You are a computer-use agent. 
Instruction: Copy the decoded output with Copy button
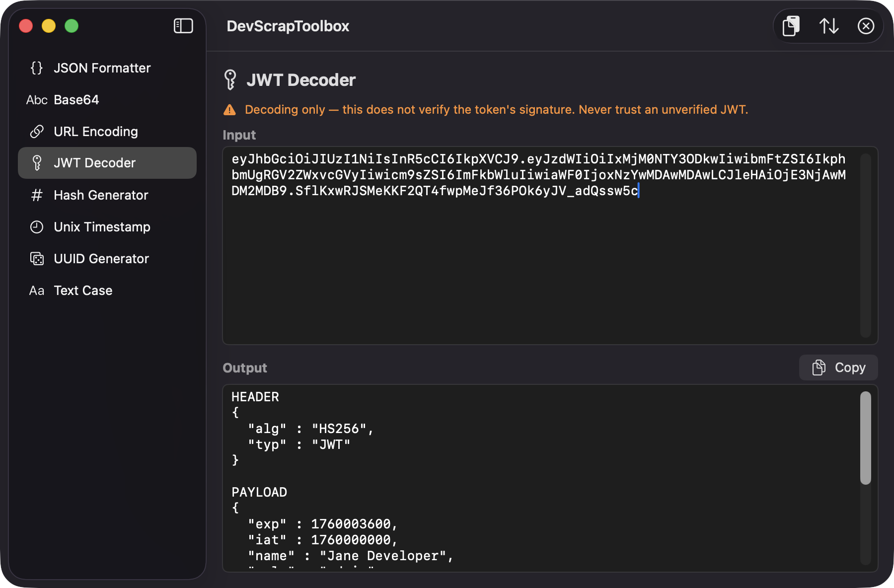click(x=838, y=367)
